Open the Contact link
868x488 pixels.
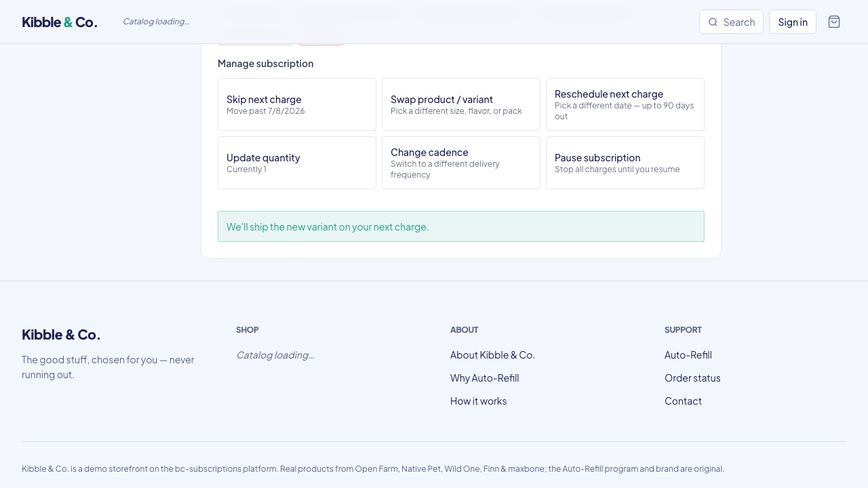click(683, 401)
